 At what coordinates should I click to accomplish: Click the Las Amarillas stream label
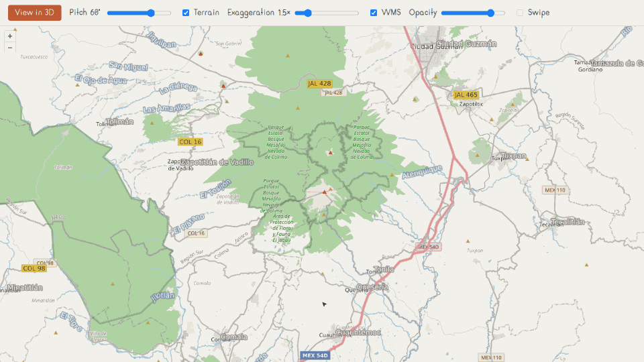[x=167, y=109]
